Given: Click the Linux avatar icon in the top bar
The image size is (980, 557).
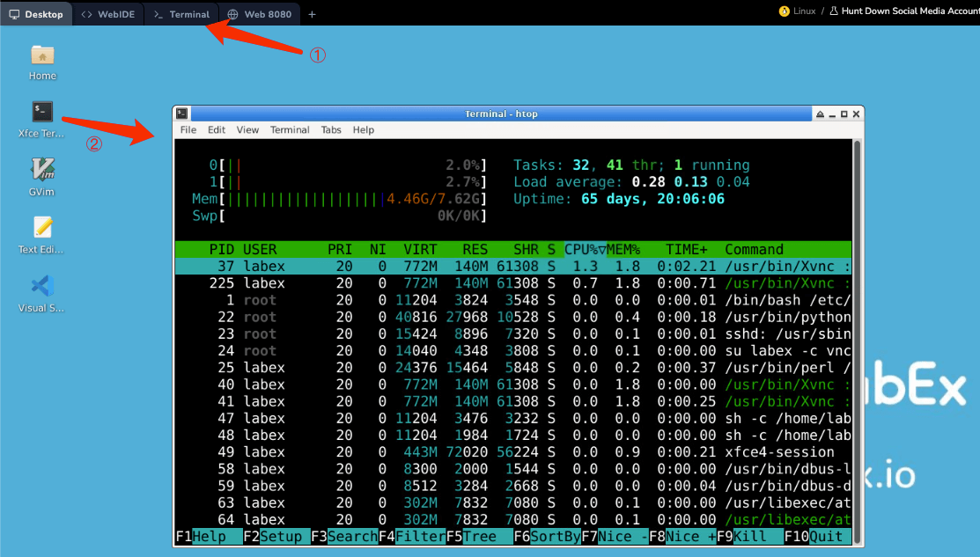Looking at the screenshot, I should 783,11.
